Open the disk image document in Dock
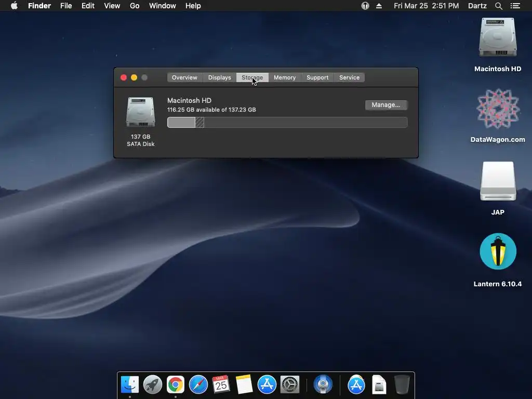532x399 pixels. 379,384
